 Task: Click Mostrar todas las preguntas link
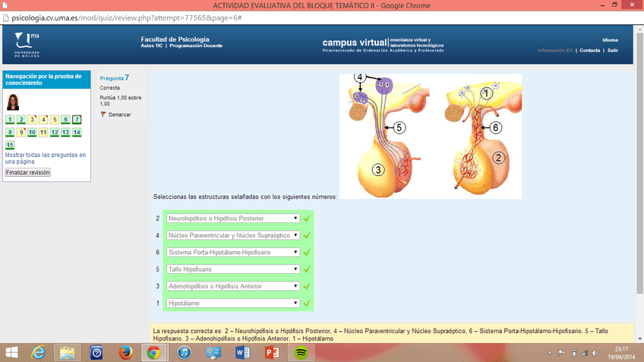(45, 158)
